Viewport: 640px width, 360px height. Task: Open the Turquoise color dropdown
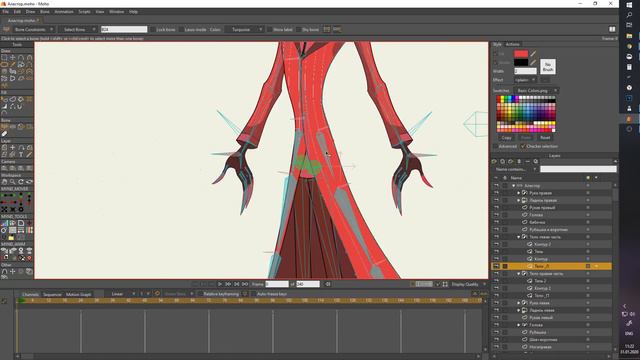pos(244,29)
